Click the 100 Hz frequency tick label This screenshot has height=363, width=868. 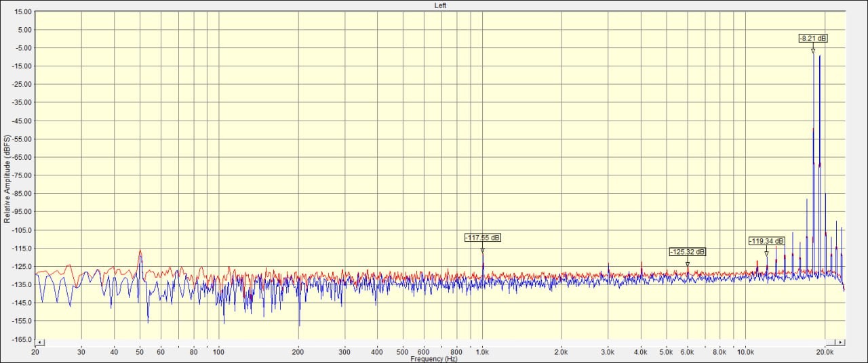pos(218,352)
